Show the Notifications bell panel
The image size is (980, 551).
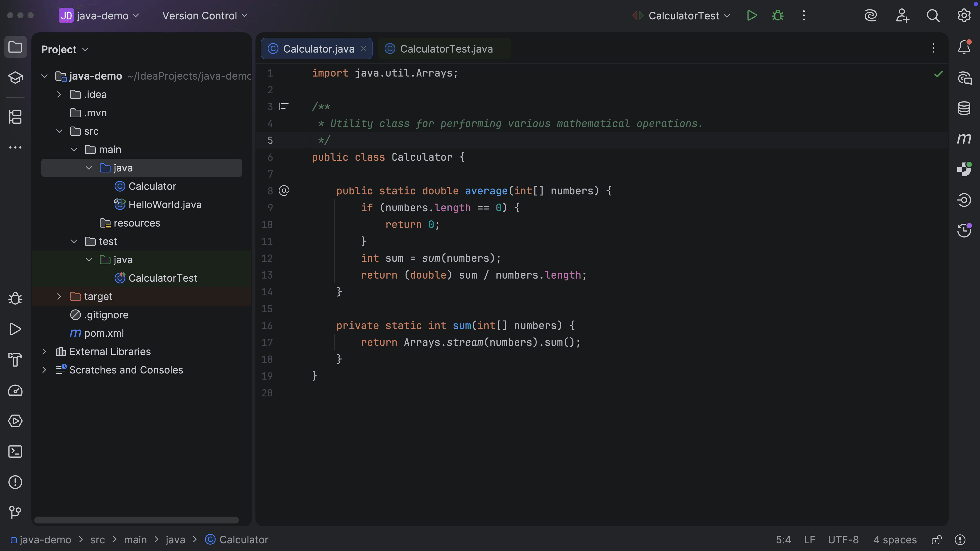pos(964,47)
